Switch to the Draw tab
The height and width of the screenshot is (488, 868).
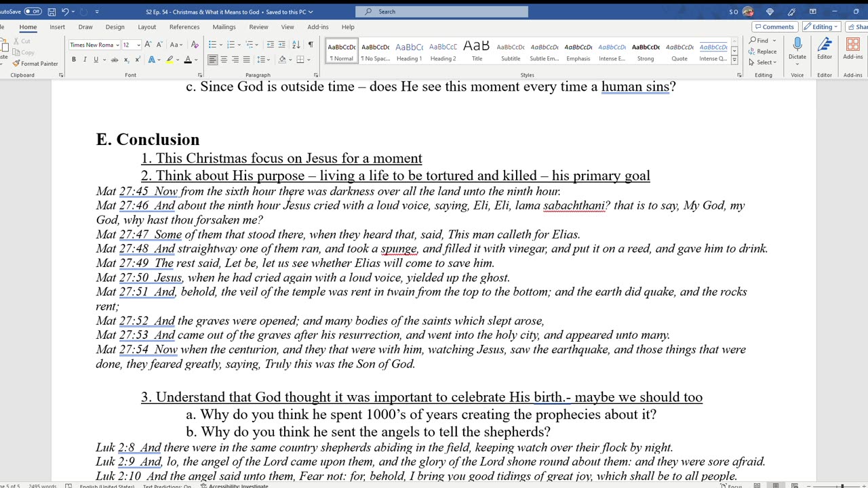click(85, 27)
